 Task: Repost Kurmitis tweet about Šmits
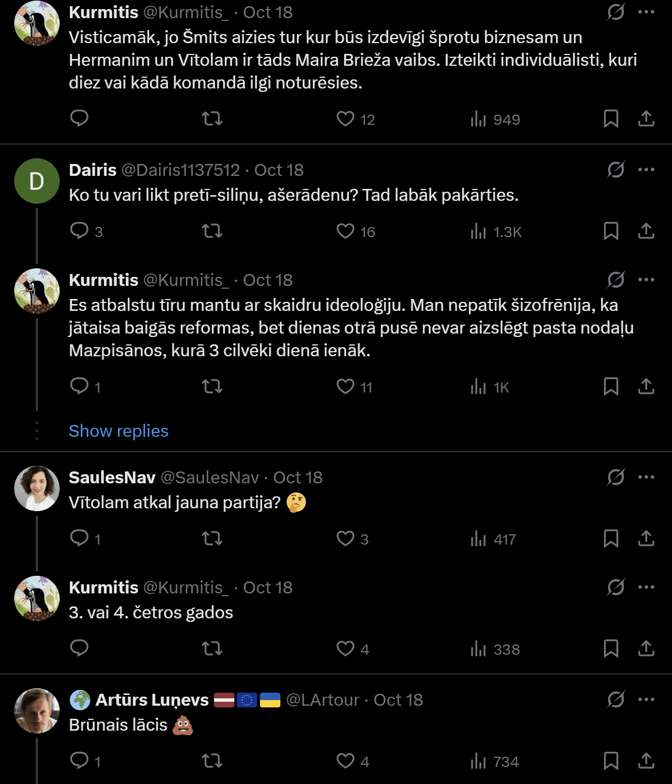coord(212,119)
